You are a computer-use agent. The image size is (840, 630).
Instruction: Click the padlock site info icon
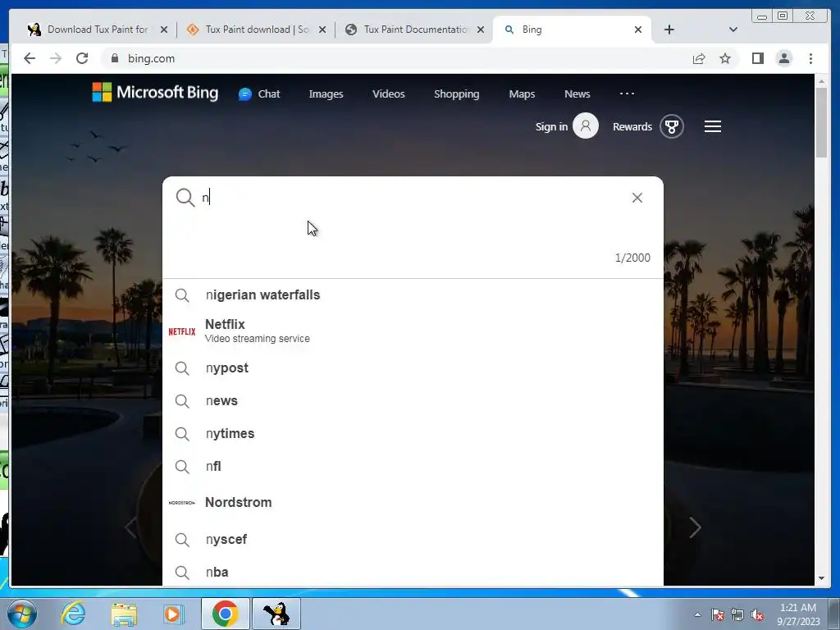click(115, 58)
